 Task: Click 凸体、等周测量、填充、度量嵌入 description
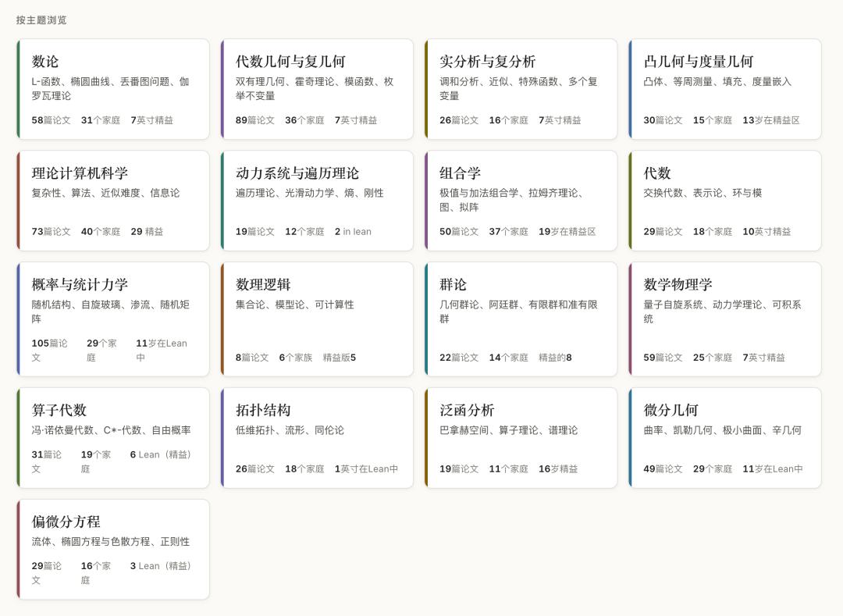[718, 82]
